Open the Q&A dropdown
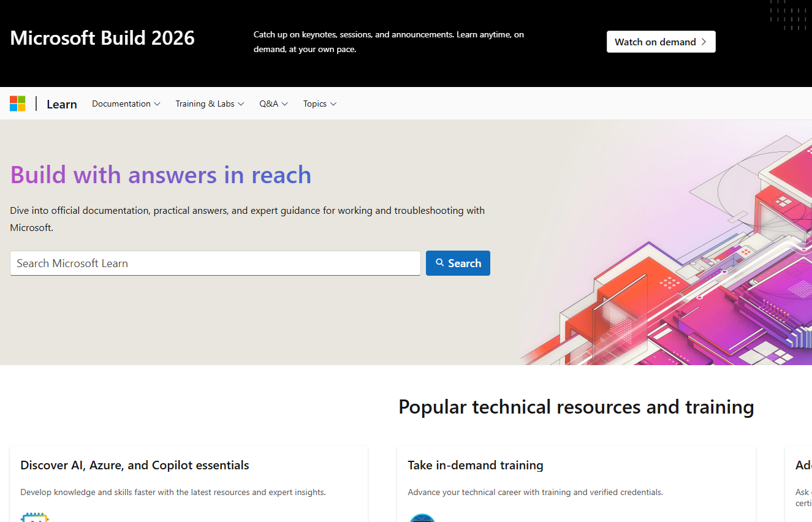The height and width of the screenshot is (522, 812). pyautogui.click(x=273, y=104)
